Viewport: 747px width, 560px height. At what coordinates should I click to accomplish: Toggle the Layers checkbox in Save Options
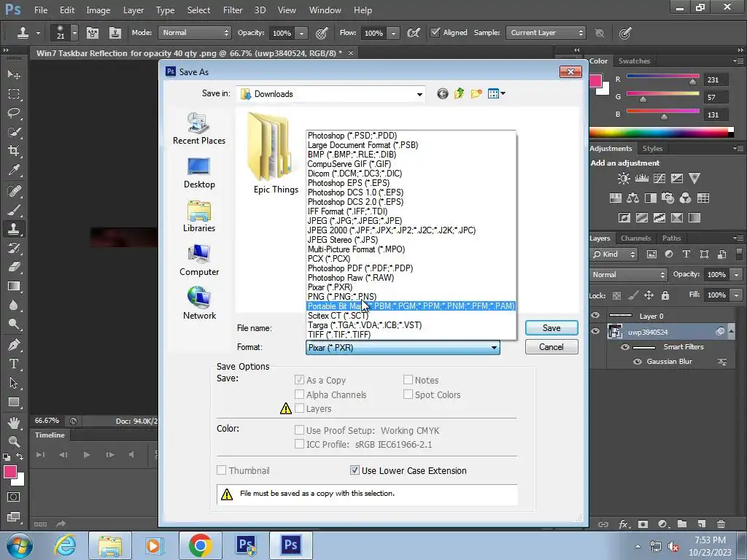pyautogui.click(x=299, y=408)
